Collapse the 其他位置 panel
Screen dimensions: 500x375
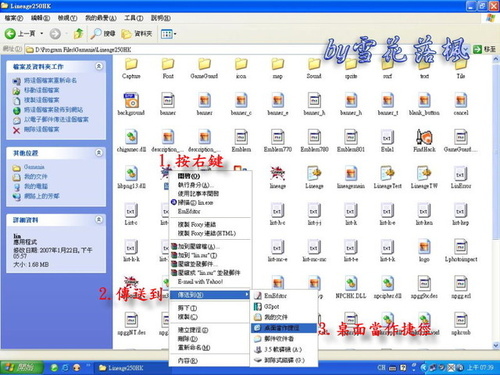pos(99,153)
